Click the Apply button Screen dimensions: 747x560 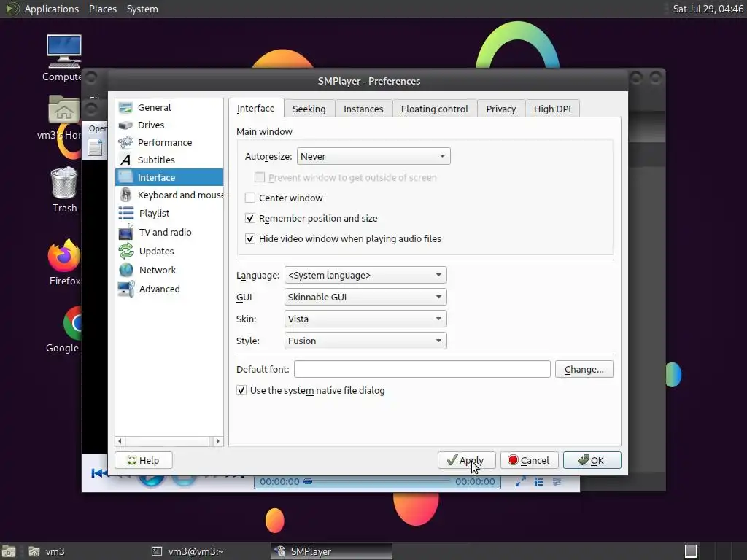point(466,461)
